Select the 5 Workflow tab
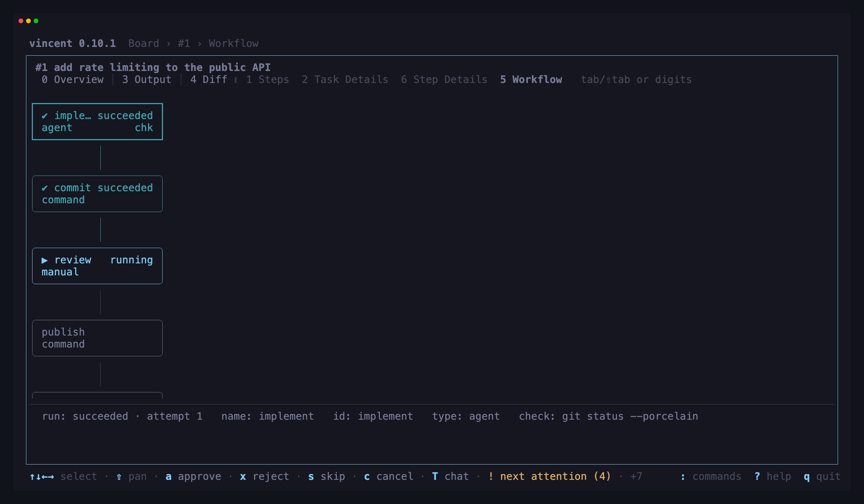This screenshot has height=504, width=864. 531,80
